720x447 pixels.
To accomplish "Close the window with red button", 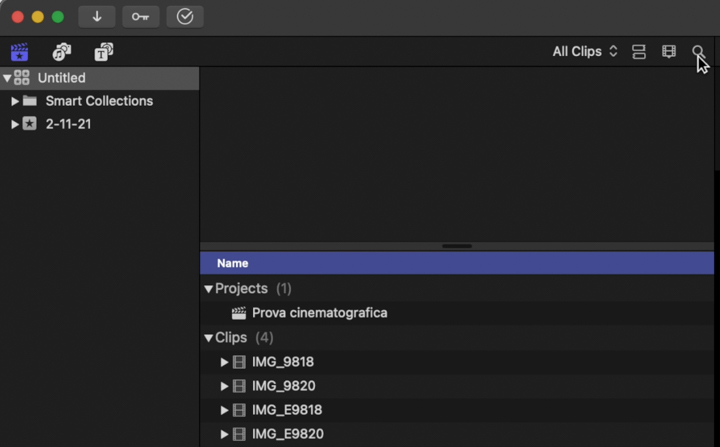I will pos(17,17).
